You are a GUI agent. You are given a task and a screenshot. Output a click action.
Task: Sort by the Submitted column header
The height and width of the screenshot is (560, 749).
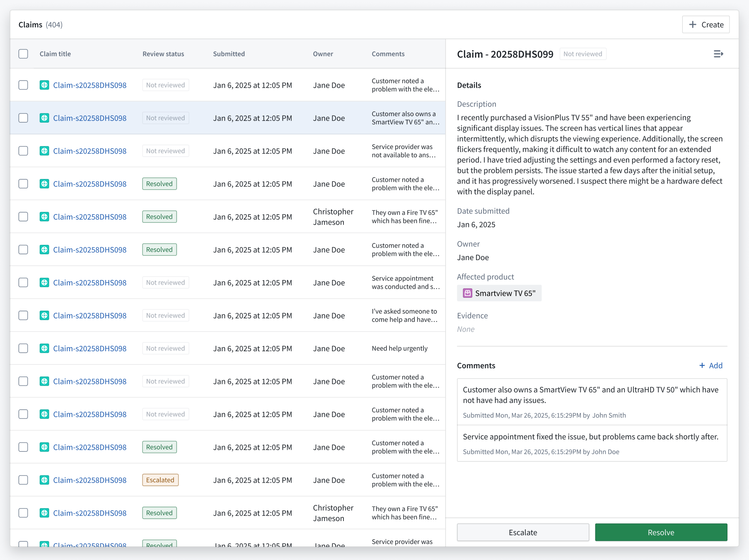tap(229, 54)
